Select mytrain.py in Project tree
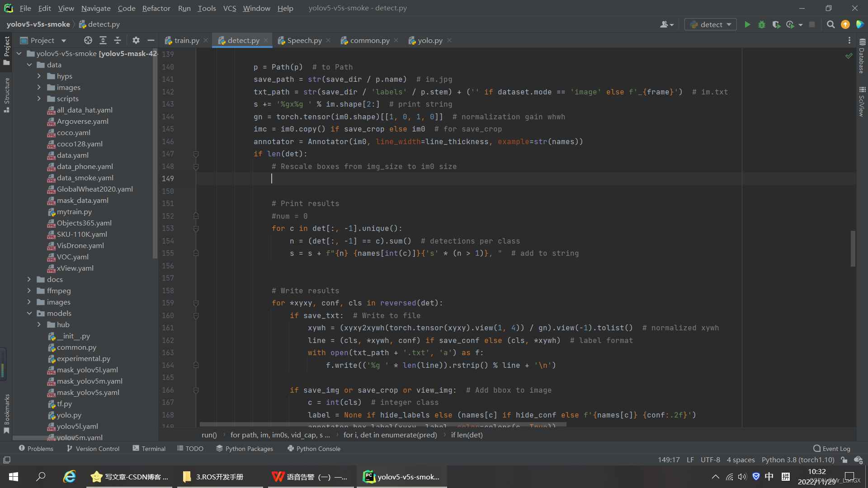This screenshot has width=868, height=488. 74,211
